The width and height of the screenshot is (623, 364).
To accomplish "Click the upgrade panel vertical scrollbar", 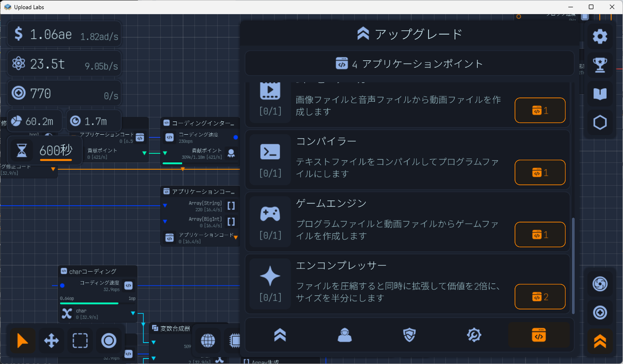I will (573, 265).
